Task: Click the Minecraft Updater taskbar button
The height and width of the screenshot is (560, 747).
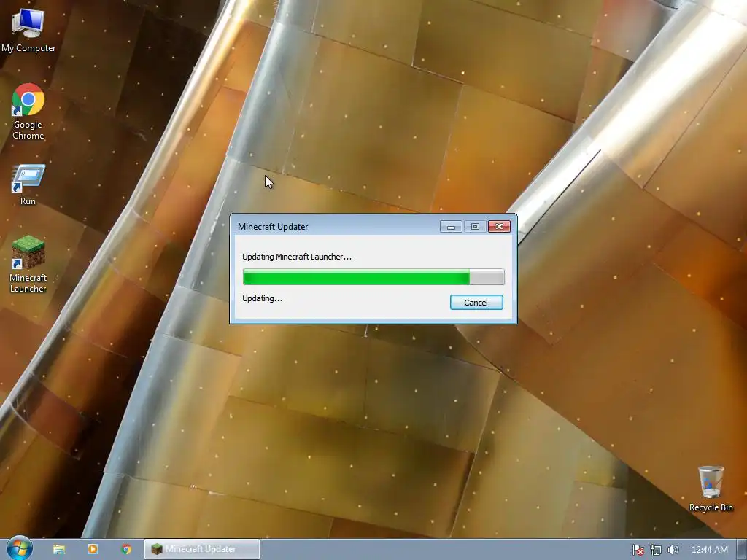Action: (202, 549)
